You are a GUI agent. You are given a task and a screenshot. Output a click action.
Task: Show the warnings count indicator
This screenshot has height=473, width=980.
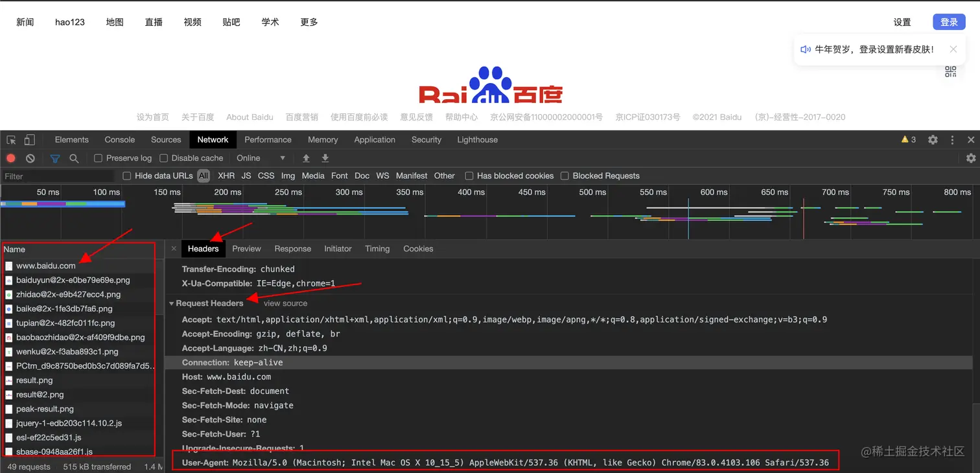point(908,139)
